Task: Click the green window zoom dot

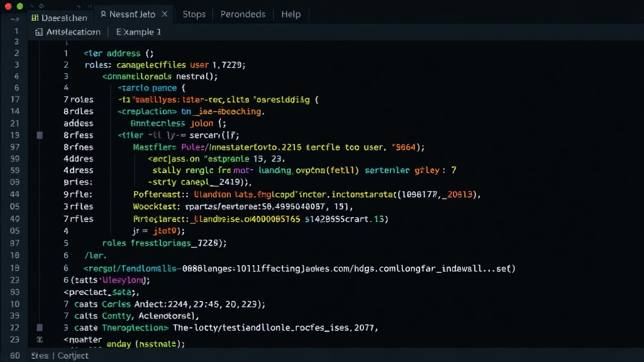Action: (19, 6)
